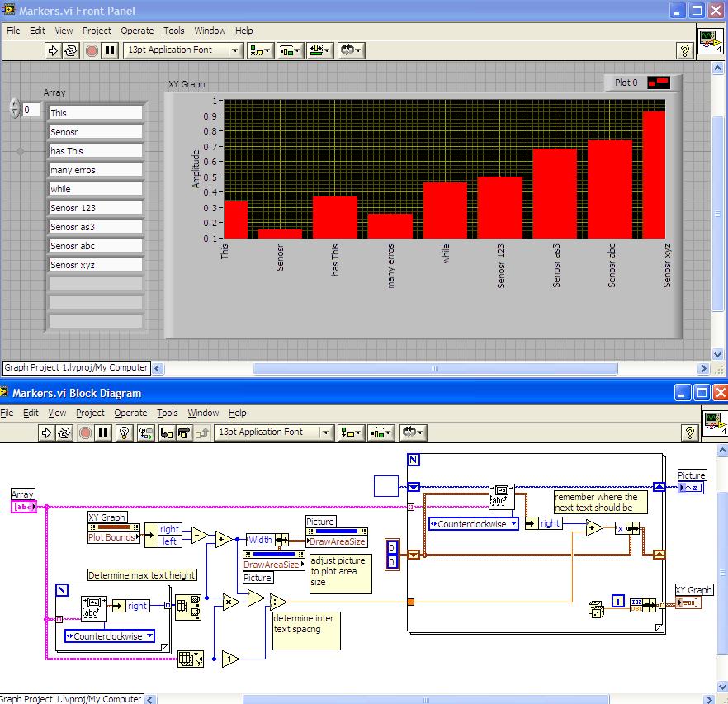728x704 pixels.
Task: Click context help button in Front Panel
Action: [x=684, y=50]
